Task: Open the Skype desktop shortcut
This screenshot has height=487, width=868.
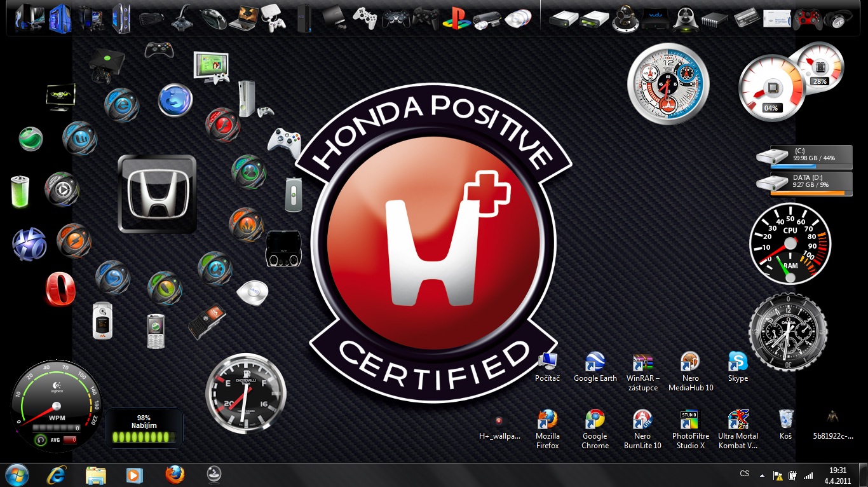Action: click(x=738, y=362)
